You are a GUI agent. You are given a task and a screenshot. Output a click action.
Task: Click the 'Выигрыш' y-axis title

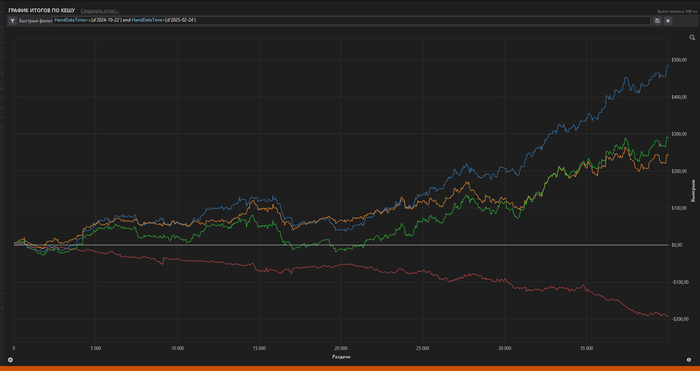693,190
